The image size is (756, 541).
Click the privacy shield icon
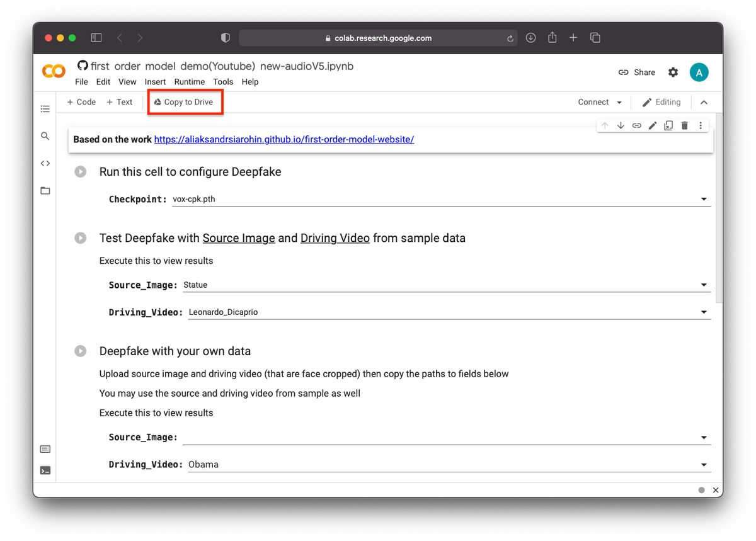pos(226,38)
